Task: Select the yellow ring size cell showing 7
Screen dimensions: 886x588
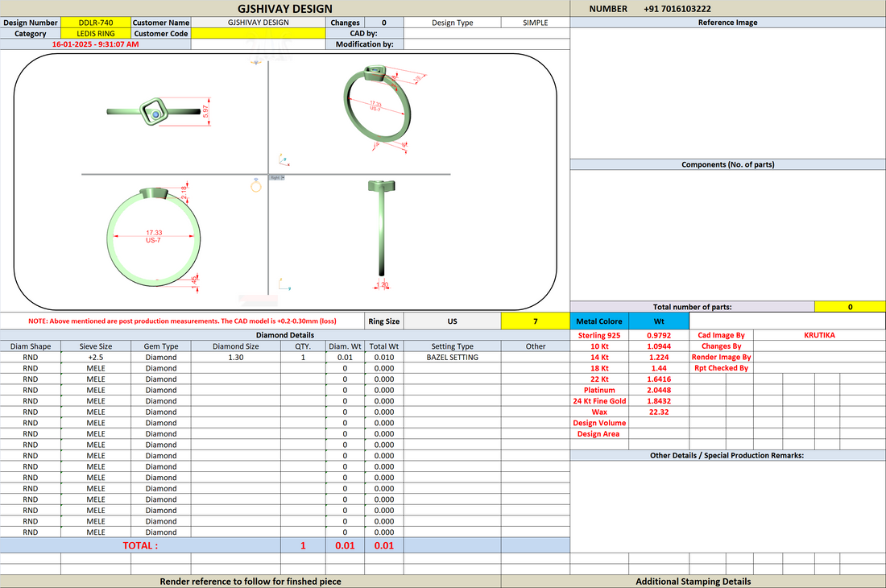Action: tap(535, 321)
